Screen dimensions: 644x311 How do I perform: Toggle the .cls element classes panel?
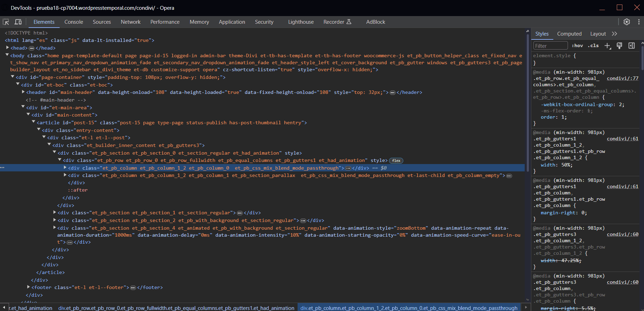593,46
